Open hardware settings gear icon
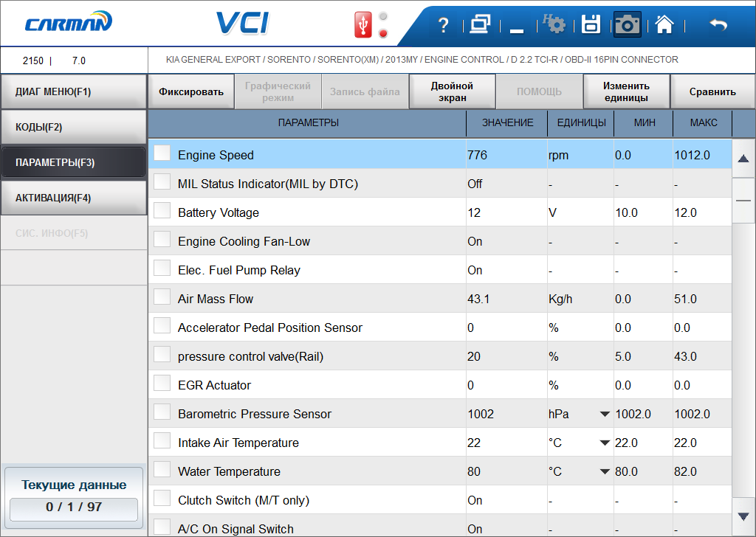Image resolution: width=756 pixels, height=537 pixels. coord(554,24)
